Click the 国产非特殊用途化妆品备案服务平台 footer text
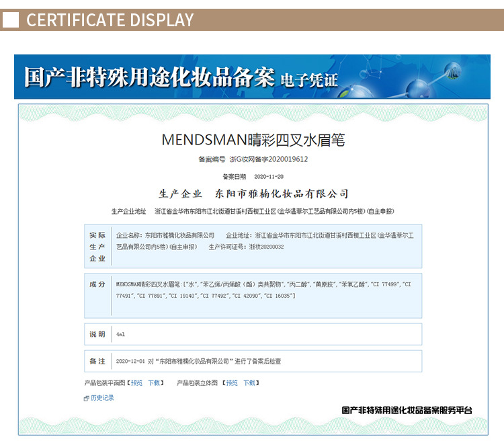504x445 pixels. click(x=407, y=410)
